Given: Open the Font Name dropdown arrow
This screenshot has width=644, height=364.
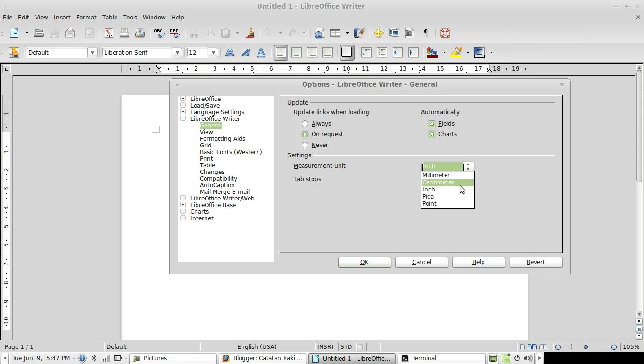Looking at the screenshot, I should [x=178, y=53].
